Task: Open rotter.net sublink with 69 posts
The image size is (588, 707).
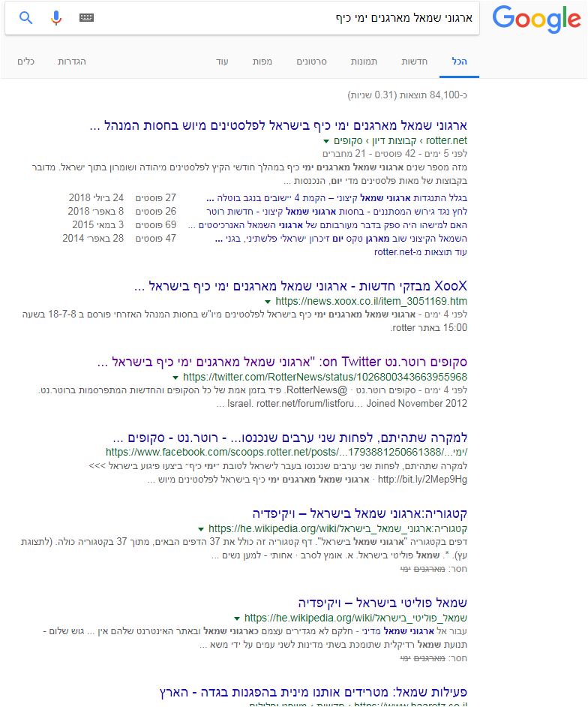Action: click(x=327, y=225)
